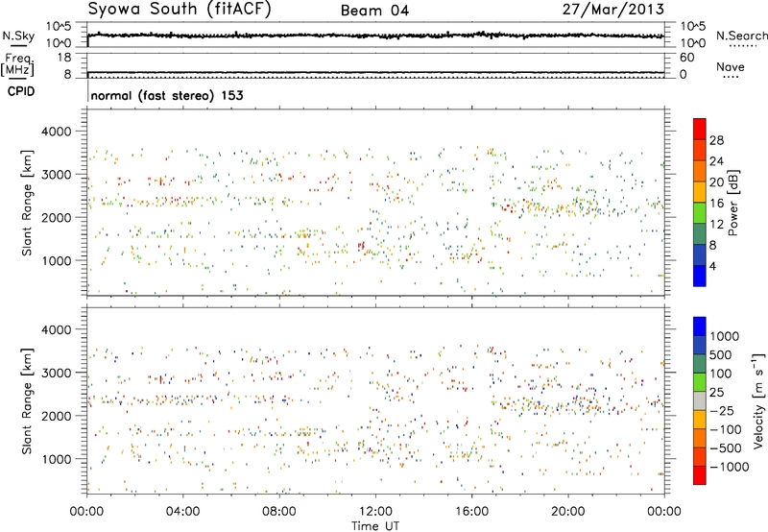The width and height of the screenshot is (768, 532).
Task: Click the 'Velocity [m s⁻¹]' color bar label
Action: (x=758, y=400)
